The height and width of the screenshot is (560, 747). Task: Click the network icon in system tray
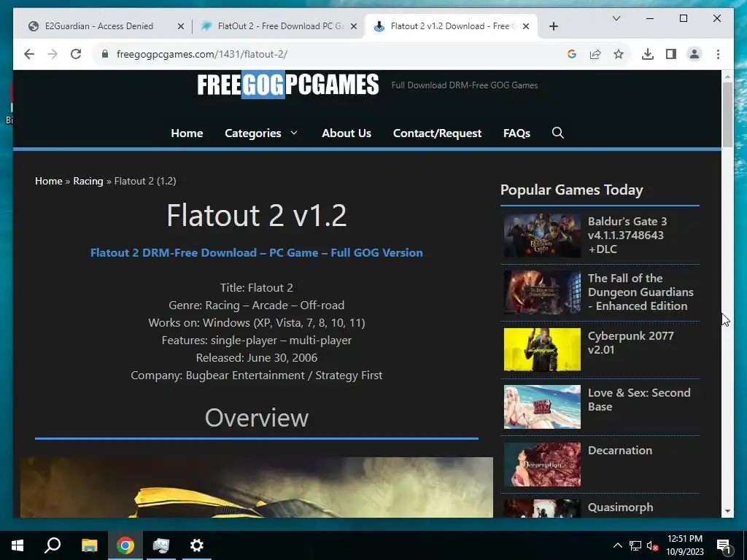point(635,545)
